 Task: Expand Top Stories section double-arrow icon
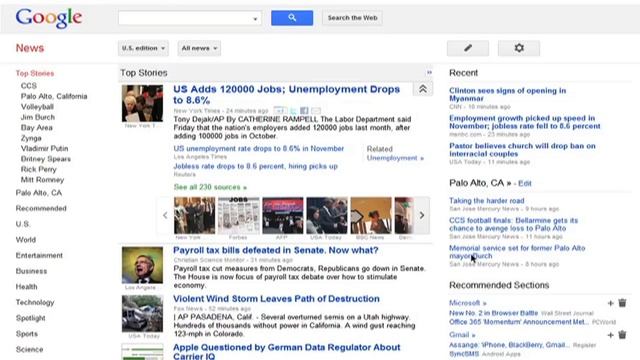point(429,73)
